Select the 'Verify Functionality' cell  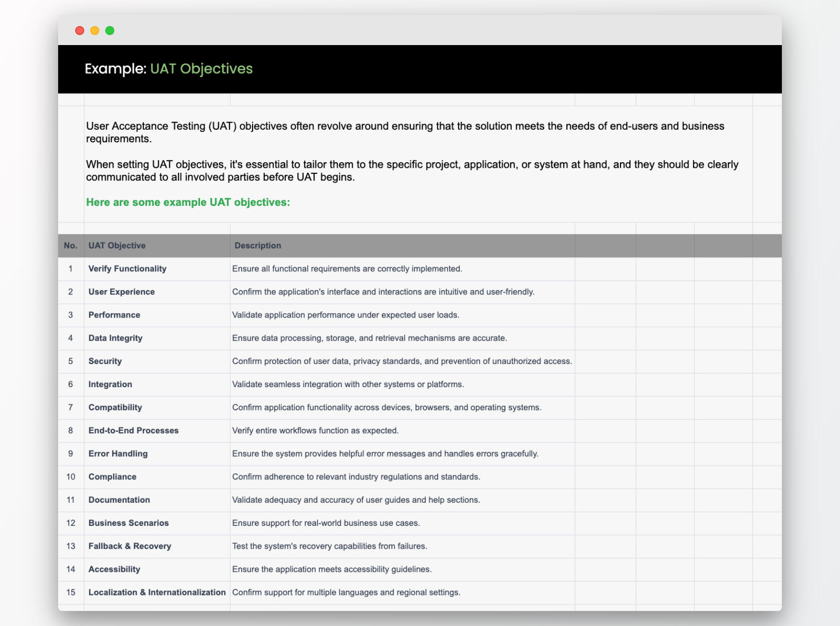[127, 268]
